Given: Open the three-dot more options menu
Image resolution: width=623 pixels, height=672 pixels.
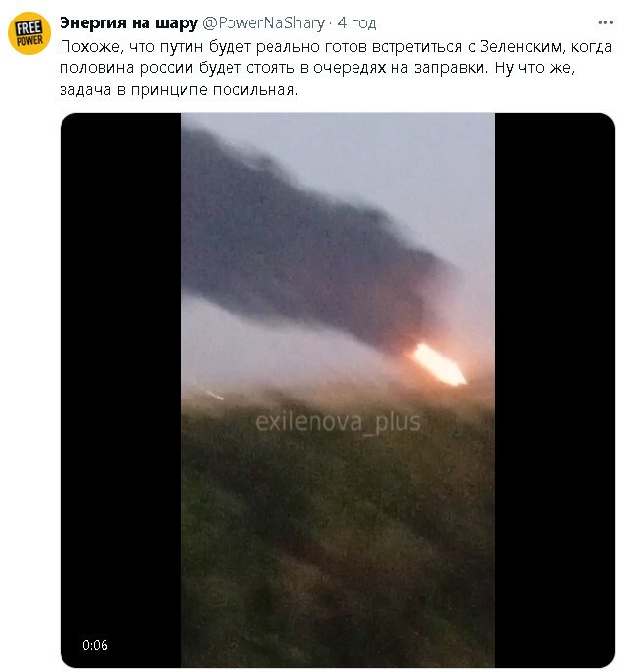Looking at the screenshot, I should point(605,23).
